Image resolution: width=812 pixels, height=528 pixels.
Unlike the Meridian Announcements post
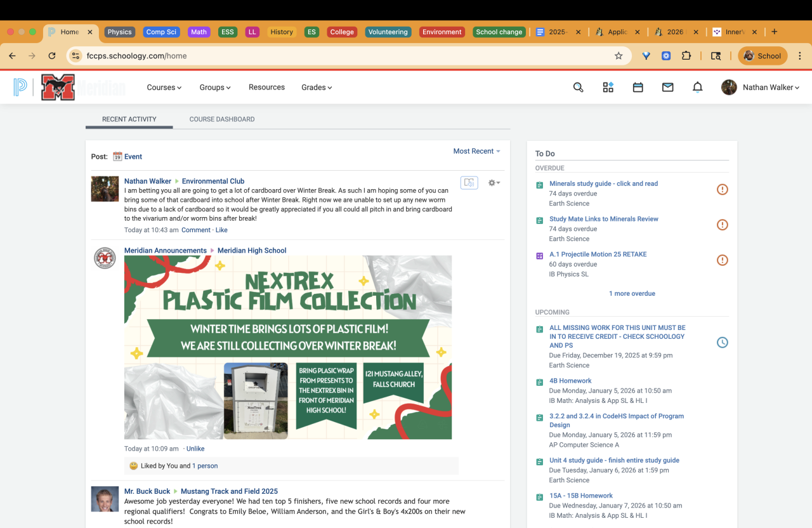pos(195,449)
